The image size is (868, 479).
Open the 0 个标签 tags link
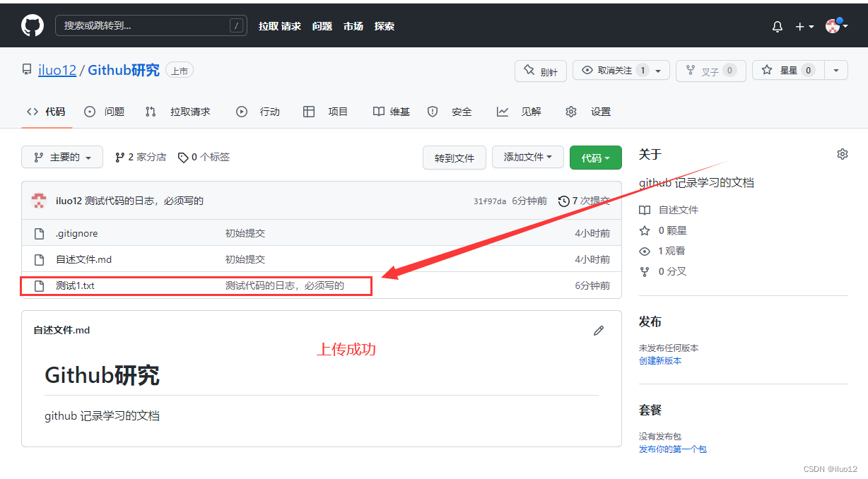204,157
